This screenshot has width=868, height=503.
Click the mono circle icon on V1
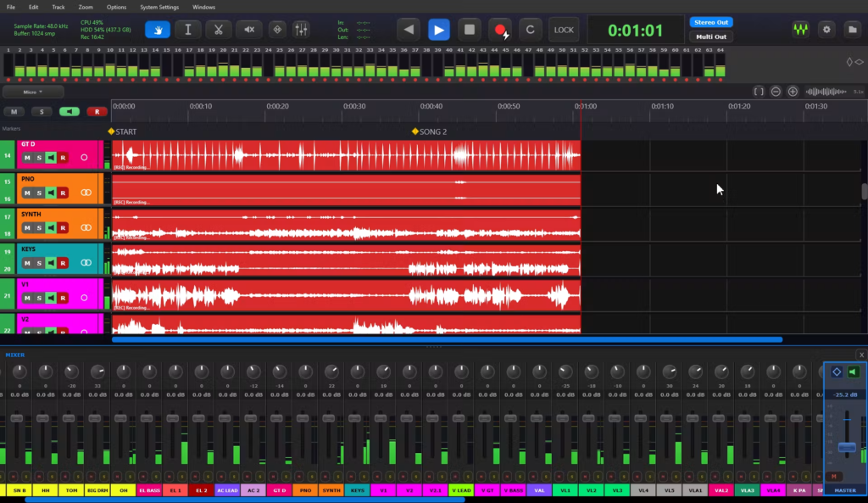[x=84, y=298]
